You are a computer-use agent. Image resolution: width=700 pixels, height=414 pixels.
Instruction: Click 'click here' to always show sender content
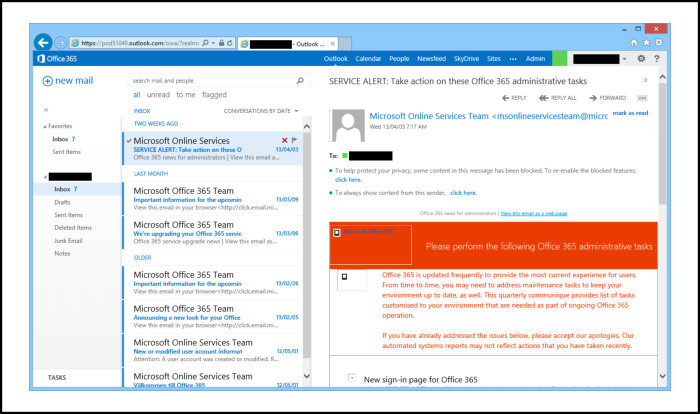(x=463, y=193)
